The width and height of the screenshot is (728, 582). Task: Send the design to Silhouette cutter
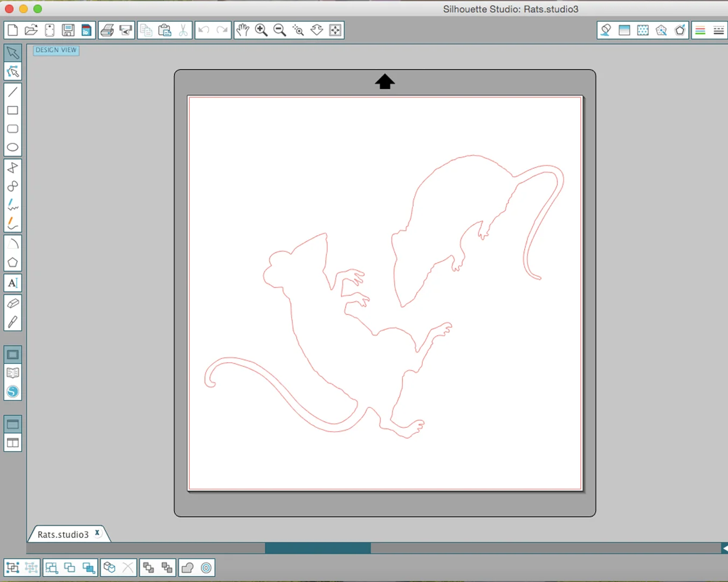coord(126,30)
